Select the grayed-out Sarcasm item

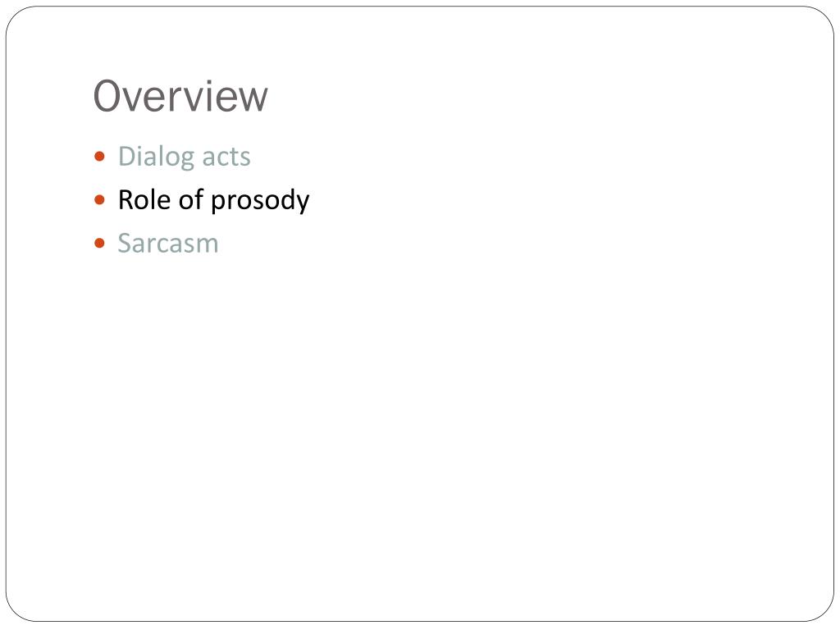pos(168,243)
